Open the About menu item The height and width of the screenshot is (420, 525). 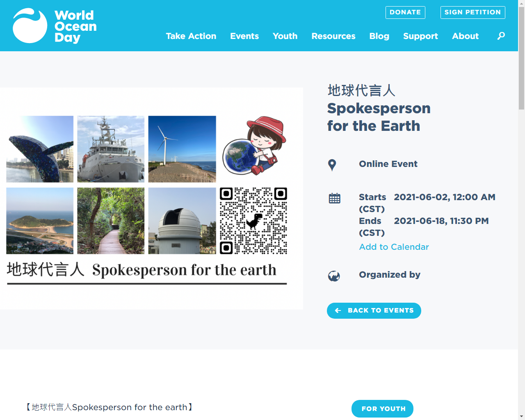pyautogui.click(x=465, y=36)
